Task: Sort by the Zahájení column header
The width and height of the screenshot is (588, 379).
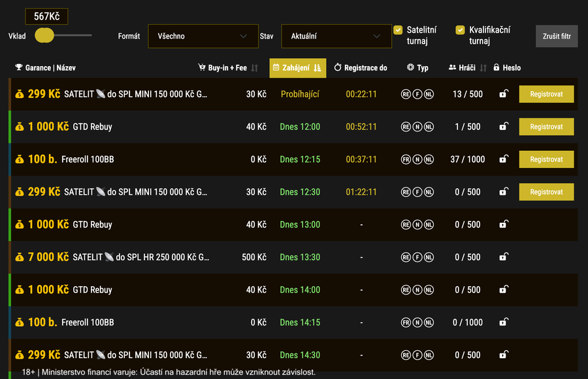Action: point(297,68)
